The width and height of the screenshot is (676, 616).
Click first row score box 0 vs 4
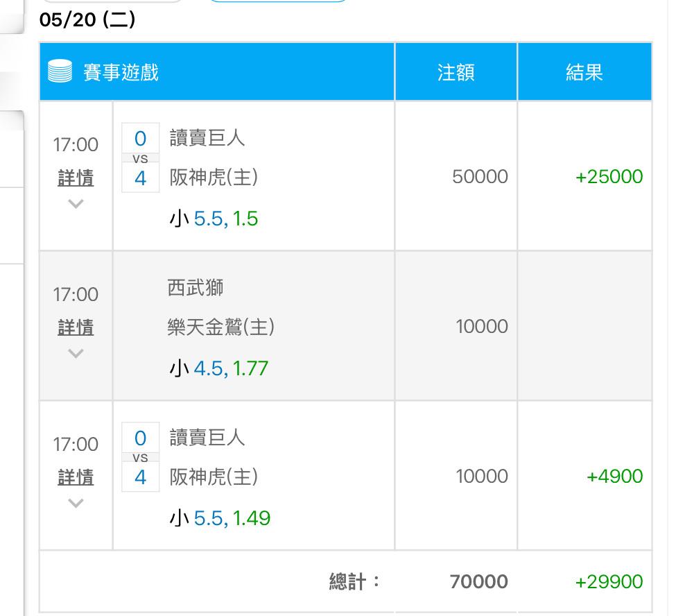pos(141,158)
